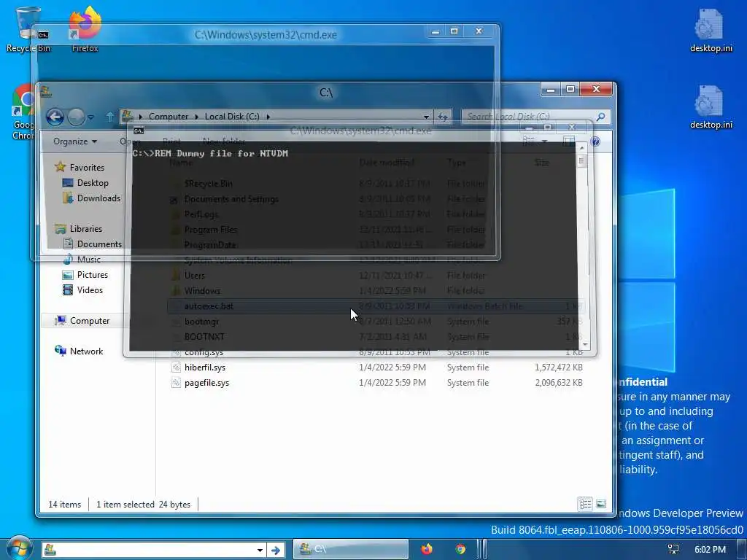Viewport: 747px width, 560px height.
Task: Click Explorer window title bar icon
Action: [x=46, y=91]
